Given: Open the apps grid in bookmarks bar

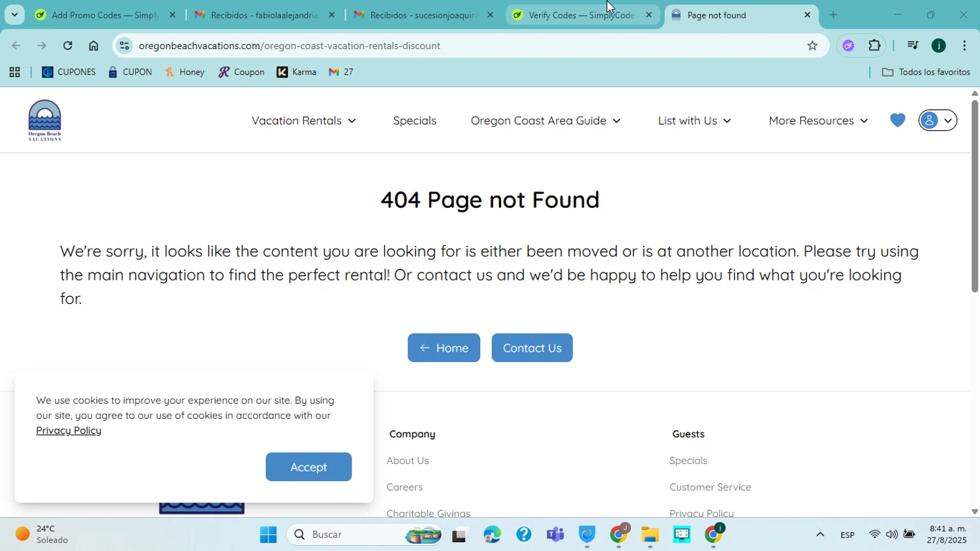Looking at the screenshot, I should coord(14,73).
